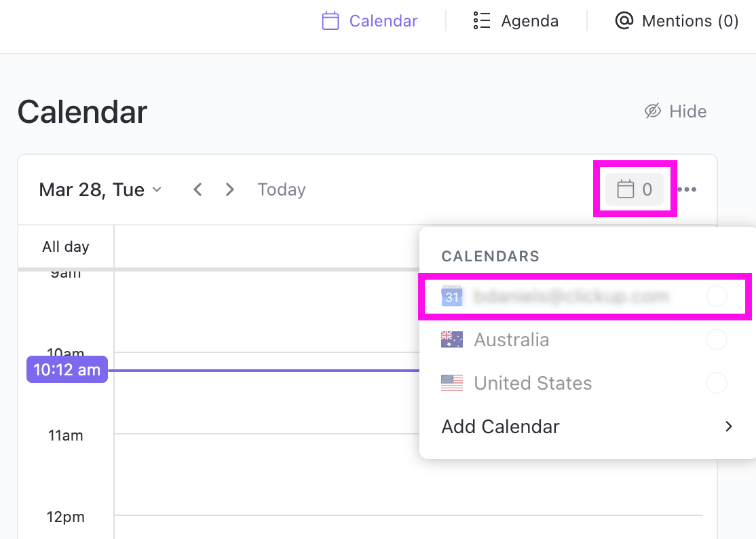This screenshot has height=539, width=756.
Task: Click the Mentions @ icon
Action: click(624, 21)
